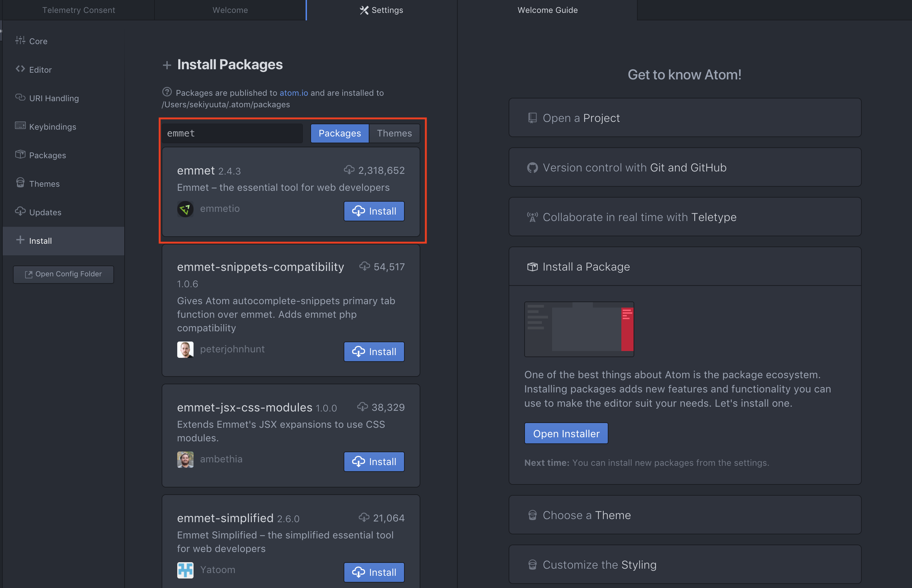The width and height of the screenshot is (912, 588).
Task: Toggle search to Themes
Action: pos(394,133)
